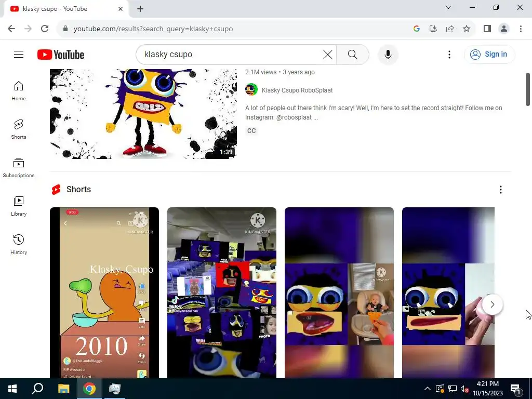This screenshot has width=532, height=399.
Task: Click the Sign in button
Action: coord(489,54)
